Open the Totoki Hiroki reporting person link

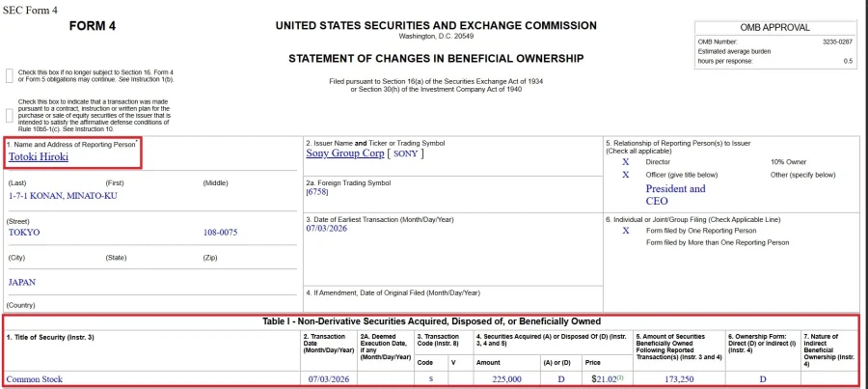(39, 156)
